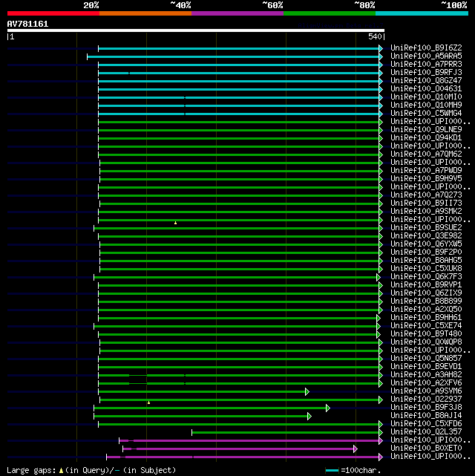Click the UniRef100_Q6ZIX9 label
This screenshot has height=476, width=475.
point(426,293)
